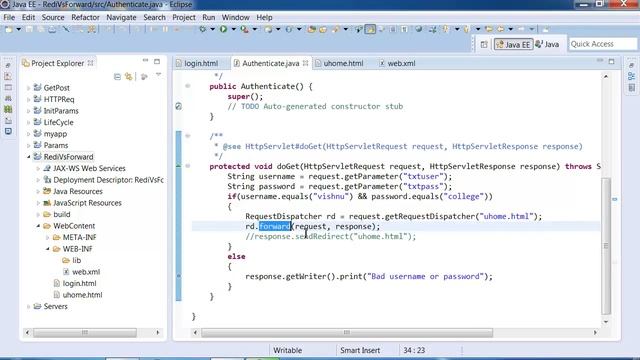The width and height of the screenshot is (640, 360).
Task: Click Collapse All in Project Explorer
Action: tap(117, 77)
